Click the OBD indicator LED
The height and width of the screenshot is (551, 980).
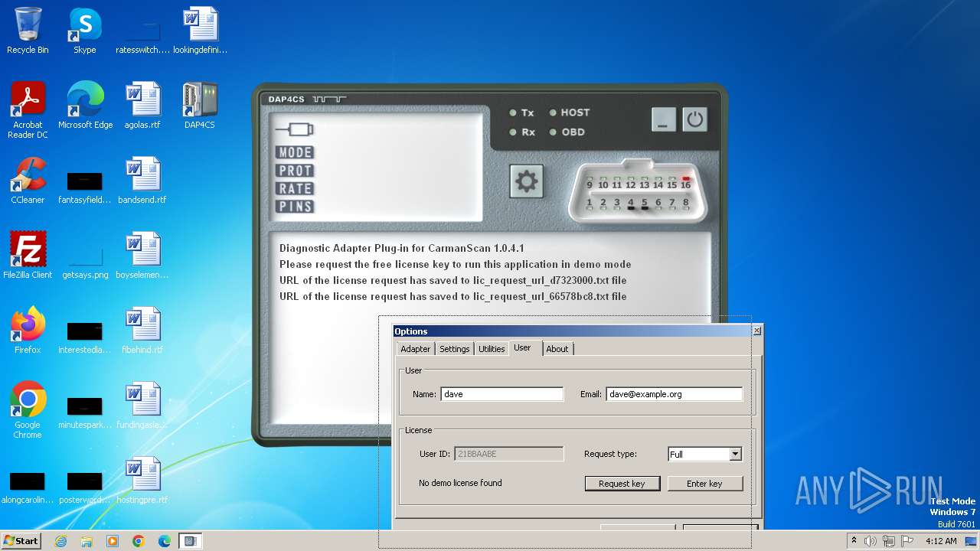point(553,132)
